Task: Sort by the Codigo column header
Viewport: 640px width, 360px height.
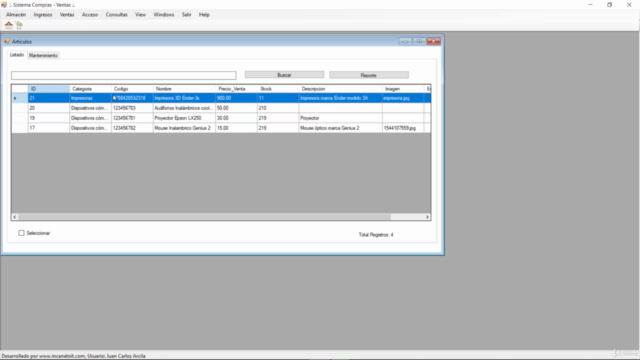Action: pos(132,89)
